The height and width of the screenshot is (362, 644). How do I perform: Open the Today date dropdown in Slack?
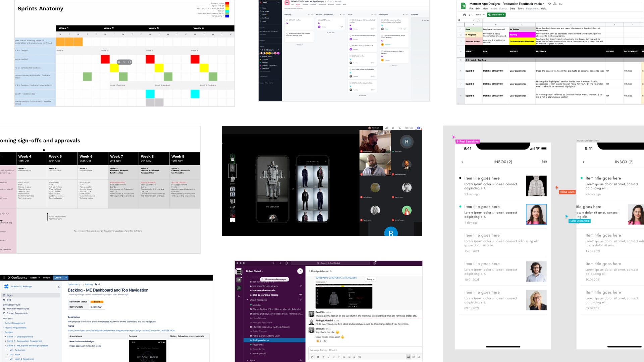click(x=370, y=279)
